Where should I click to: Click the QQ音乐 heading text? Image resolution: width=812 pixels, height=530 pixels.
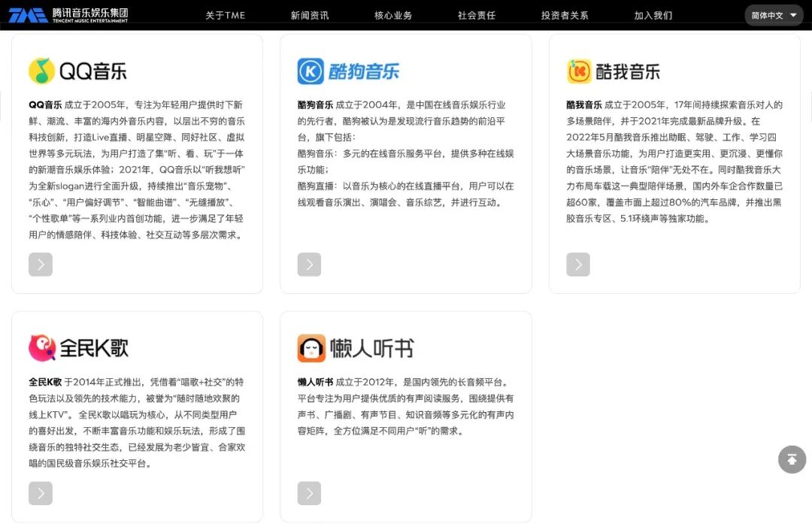[x=93, y=71]
